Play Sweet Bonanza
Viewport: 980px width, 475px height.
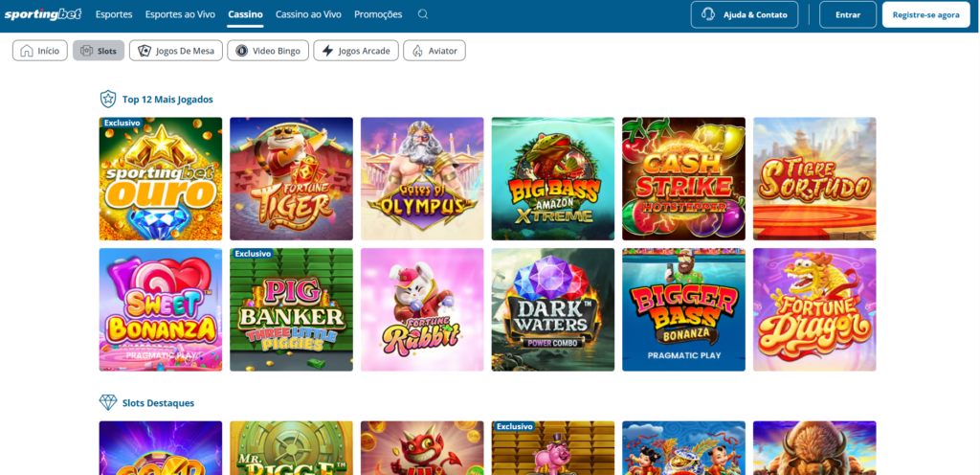pyautogui.click(x=161, y=309)
